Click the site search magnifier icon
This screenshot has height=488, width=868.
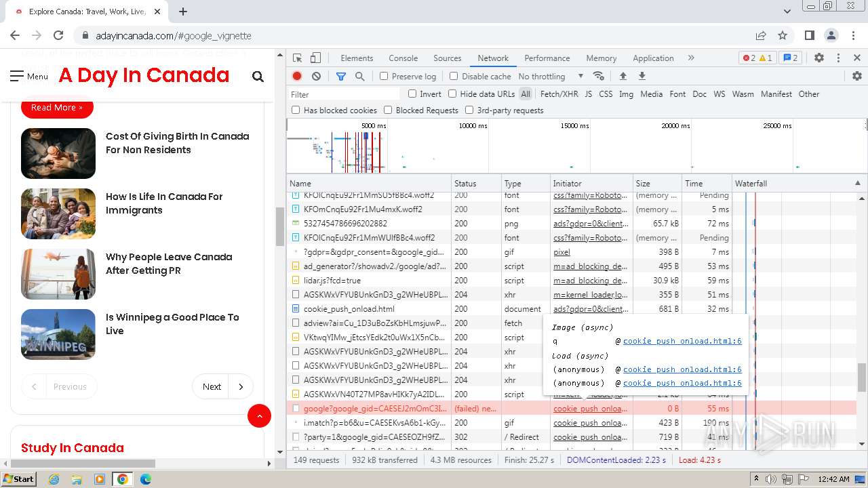(x=258, y=77)
